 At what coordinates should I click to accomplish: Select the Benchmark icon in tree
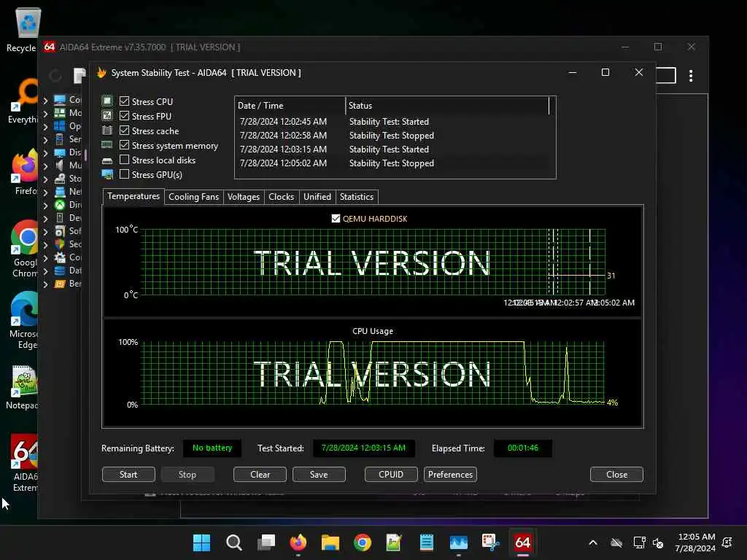tap(60, 284)
